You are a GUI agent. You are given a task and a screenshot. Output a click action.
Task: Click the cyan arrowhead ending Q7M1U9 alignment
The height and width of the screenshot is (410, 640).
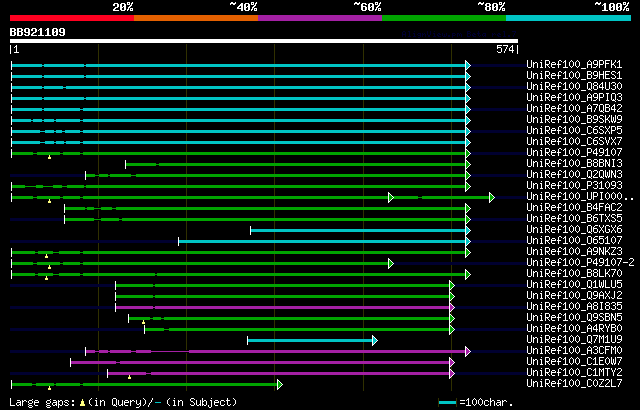pos(375,340)
